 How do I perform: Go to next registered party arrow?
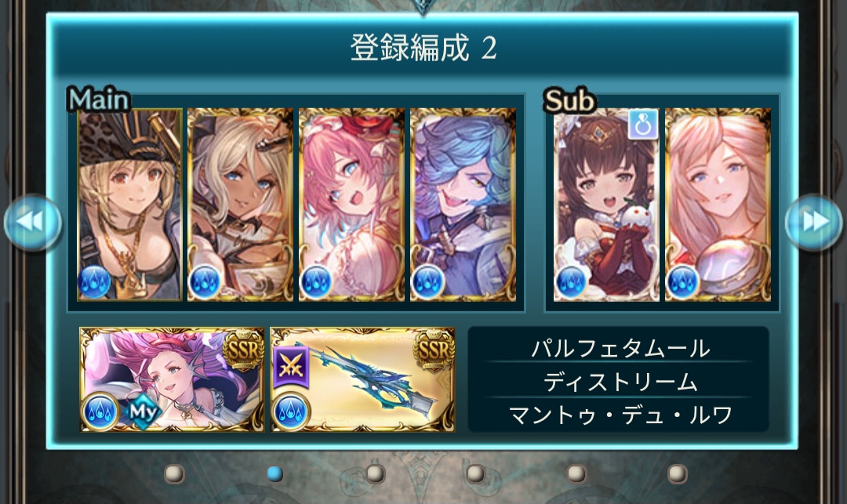coord(814,222)
